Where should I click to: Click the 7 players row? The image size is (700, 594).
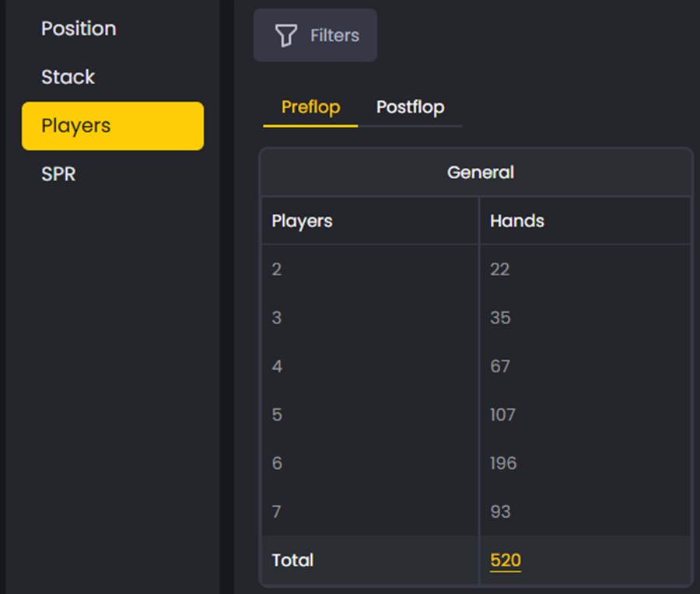tap(369, 512)
